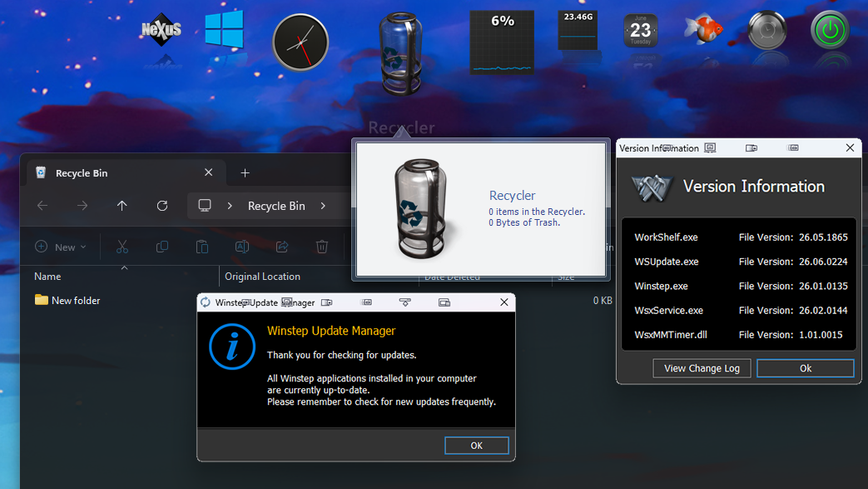This screenshot has height=489, width=868.
Task: Close the Version Information window
Action: 850,147
